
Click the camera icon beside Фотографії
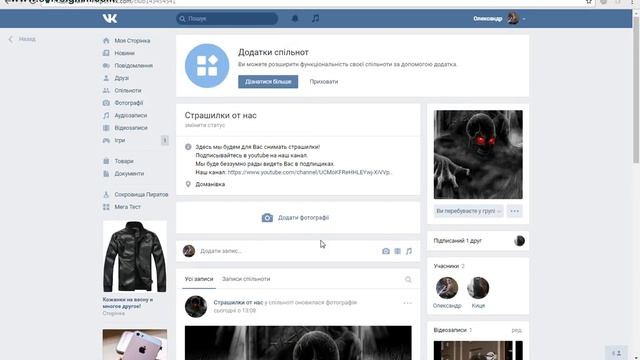click(x=106, y=103)
